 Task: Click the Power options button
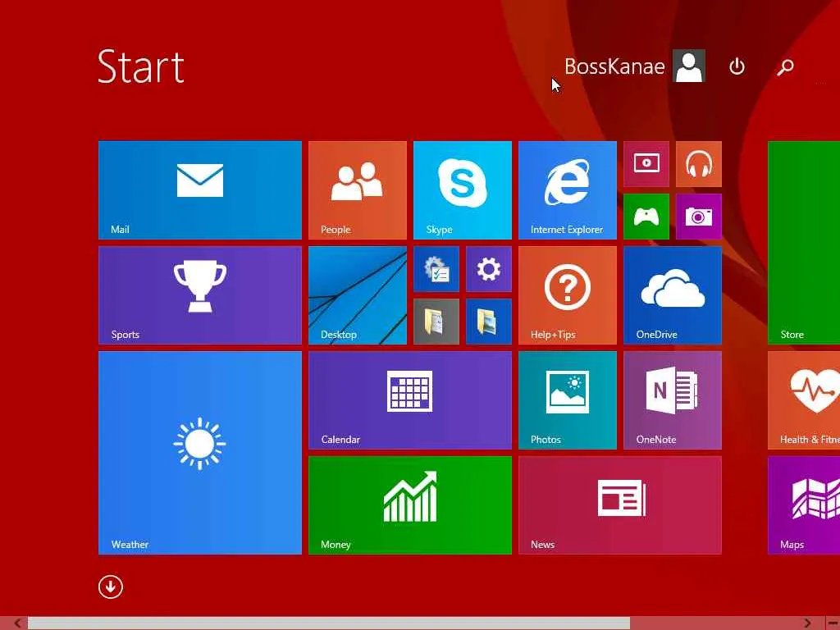(x=737, y=66)
